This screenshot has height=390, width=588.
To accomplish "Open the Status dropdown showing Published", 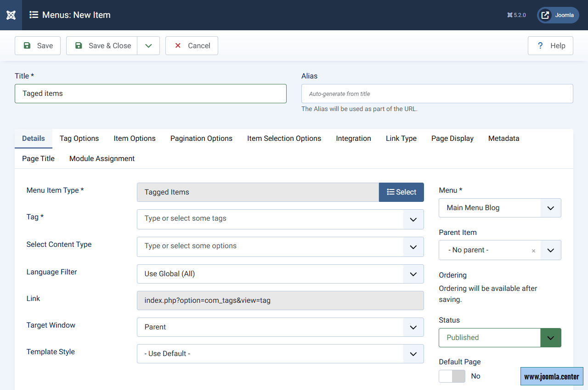I will (500, 338).
